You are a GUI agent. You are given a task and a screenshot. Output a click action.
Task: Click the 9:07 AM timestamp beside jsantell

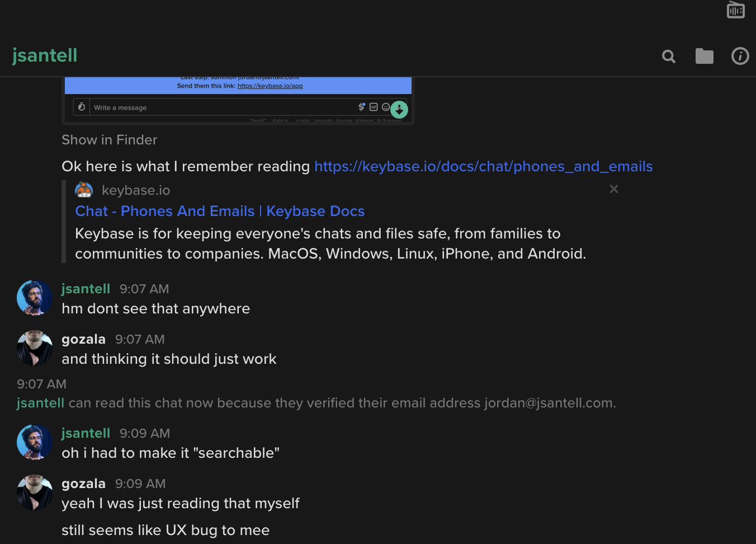(144, 289)
